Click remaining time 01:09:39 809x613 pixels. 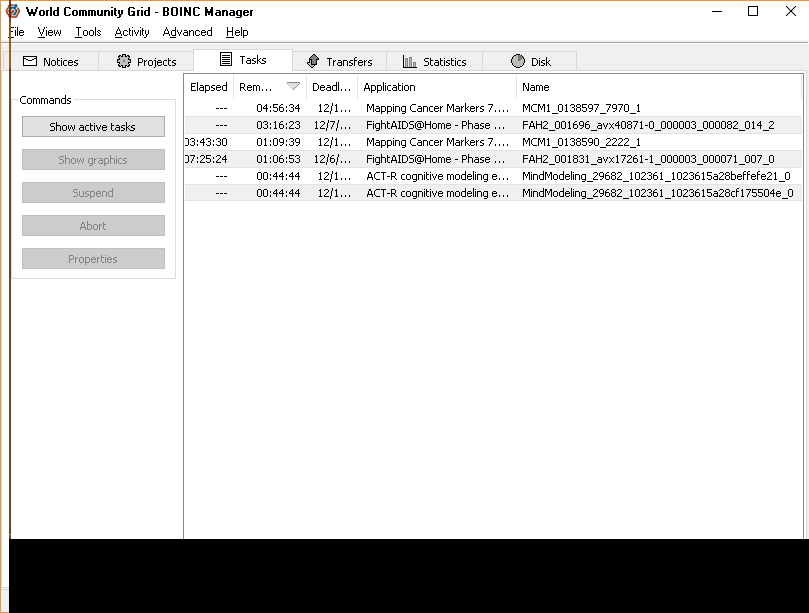tap(278, 142)
